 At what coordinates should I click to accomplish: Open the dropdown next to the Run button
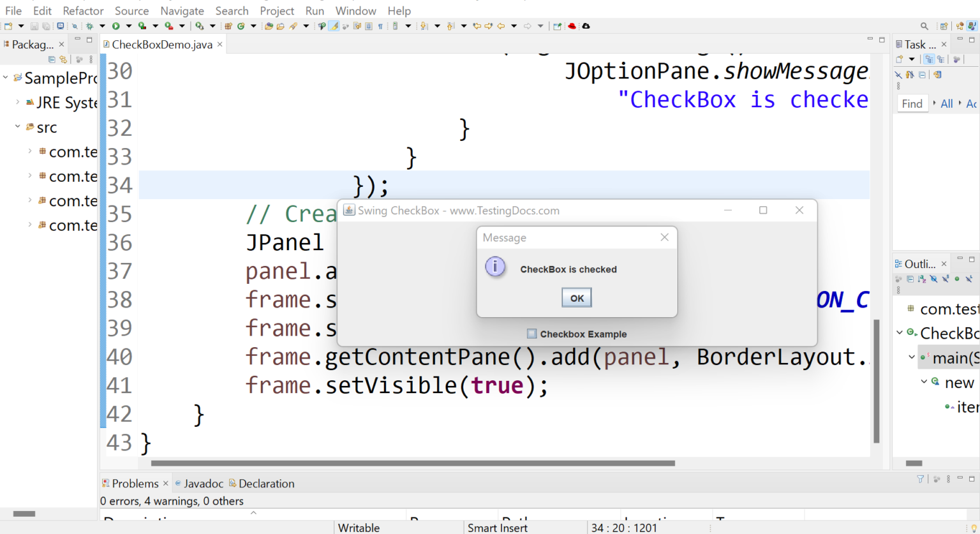[129, 26]
